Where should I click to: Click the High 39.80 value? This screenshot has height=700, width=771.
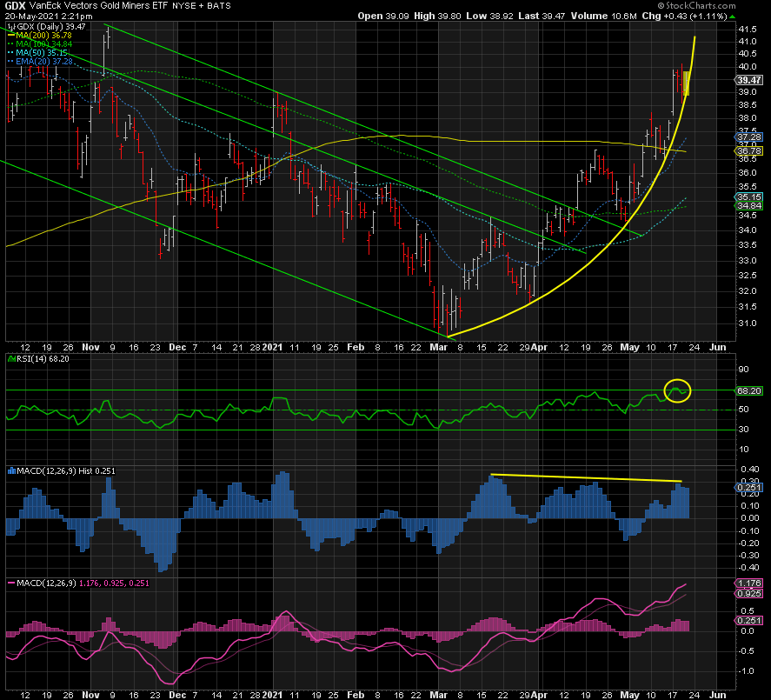437,17
